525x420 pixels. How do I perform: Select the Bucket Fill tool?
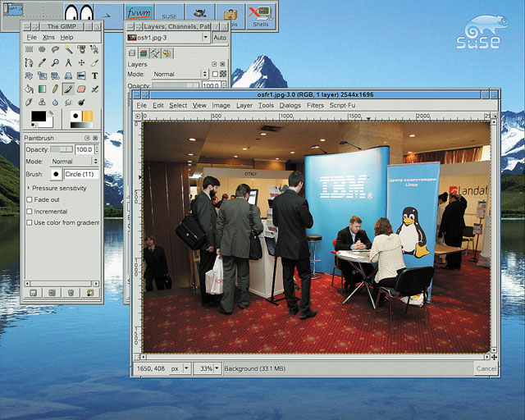(x=29, y=89)
